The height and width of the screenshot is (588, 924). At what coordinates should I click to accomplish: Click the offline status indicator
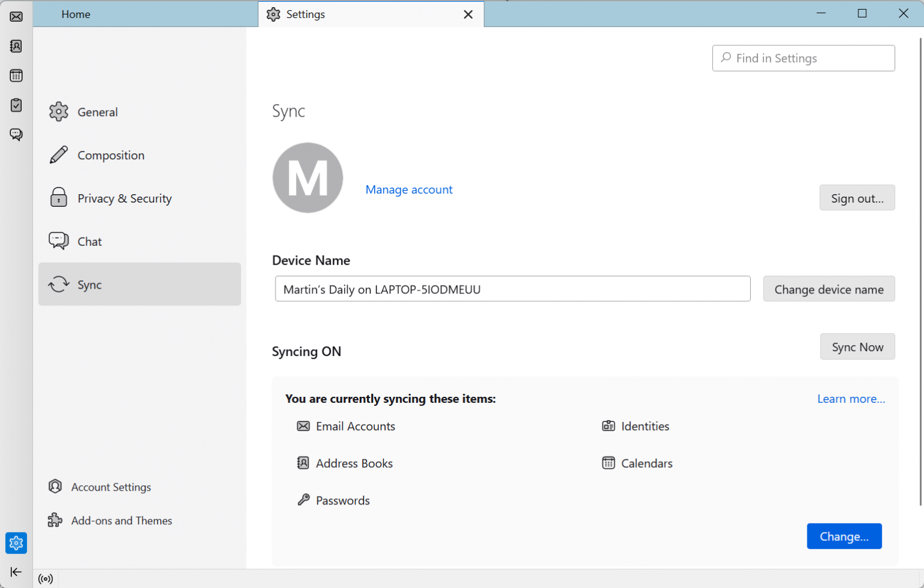[x=46, y=578]
